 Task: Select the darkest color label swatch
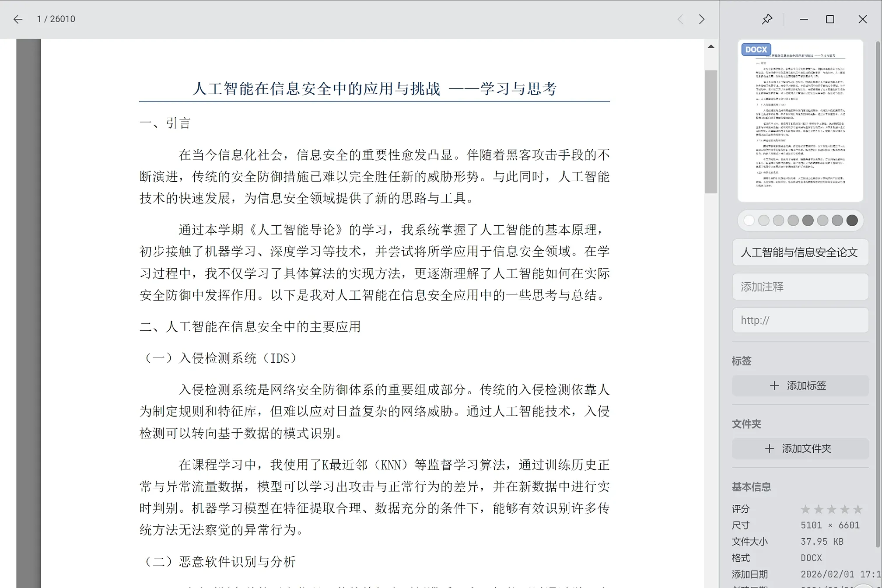(852, 220)
